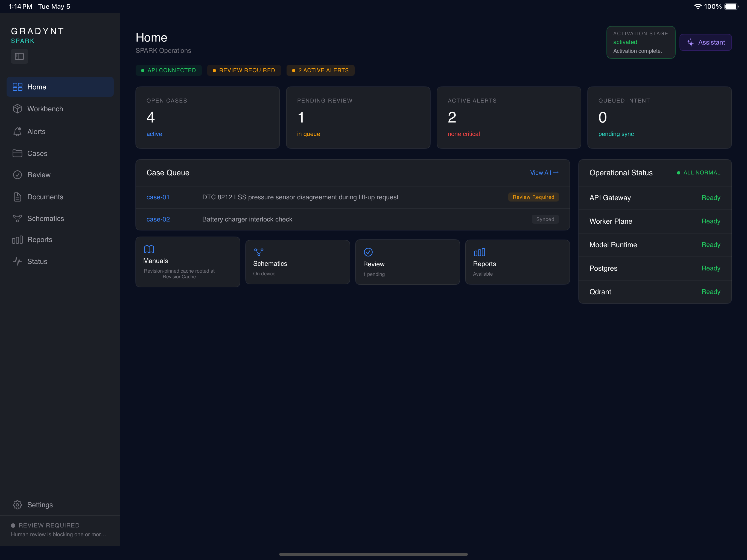
Task: Click the REVIEW REQUIRED badge under the header
Action: click(244, 70)
